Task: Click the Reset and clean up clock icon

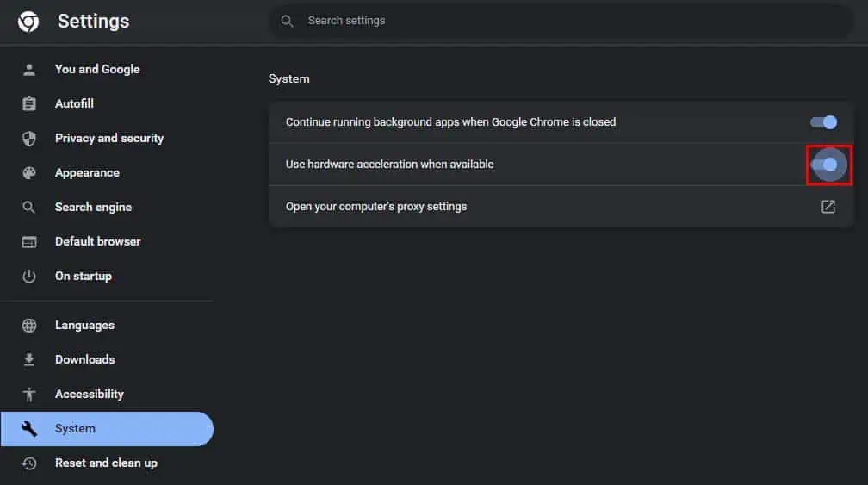Action: coord(29,463)
